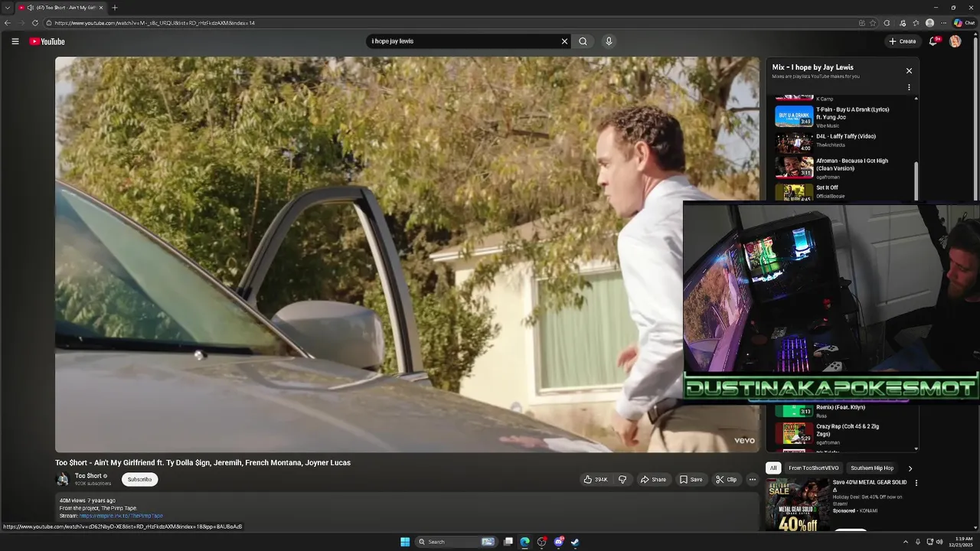Share this video
Screen dimensions: 980x551
coord(653,480)
